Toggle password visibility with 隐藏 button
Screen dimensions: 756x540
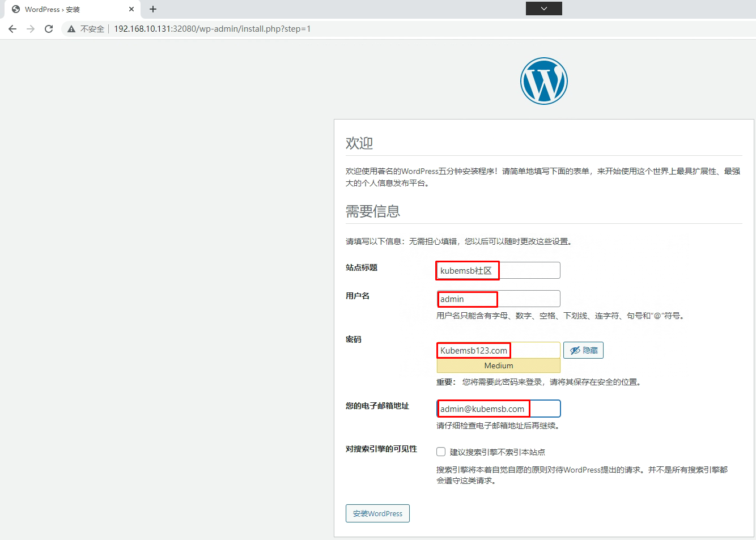click(583, 350)
